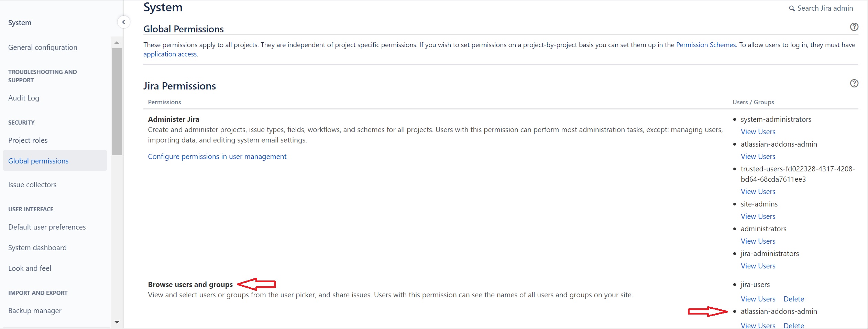Screen dimensions: 868x329
Task: Select Global permissions in the sidebar
Action: point(38,160)
